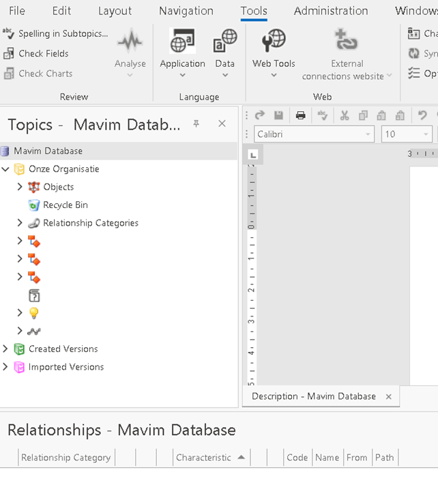This screenshot has width=438, height=504.
Task: Click the Print toolbar icon
Action: [x=300, y=115]
